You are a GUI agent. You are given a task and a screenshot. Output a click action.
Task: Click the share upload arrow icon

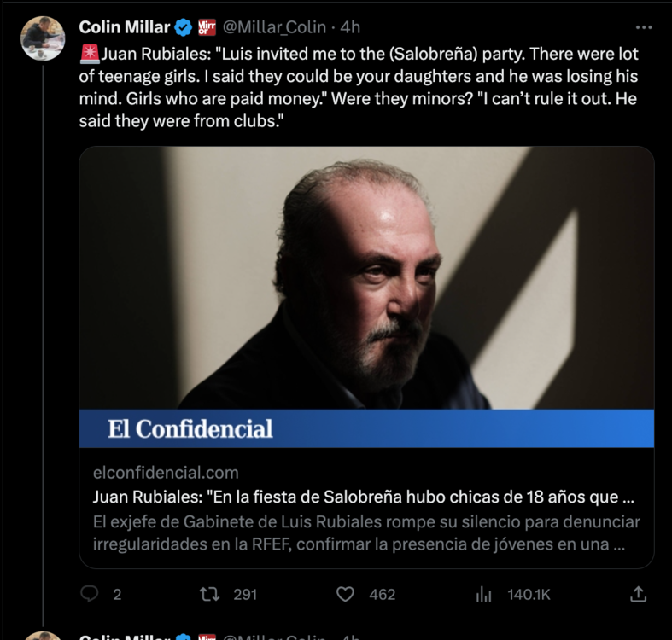(x=637, y=594)
